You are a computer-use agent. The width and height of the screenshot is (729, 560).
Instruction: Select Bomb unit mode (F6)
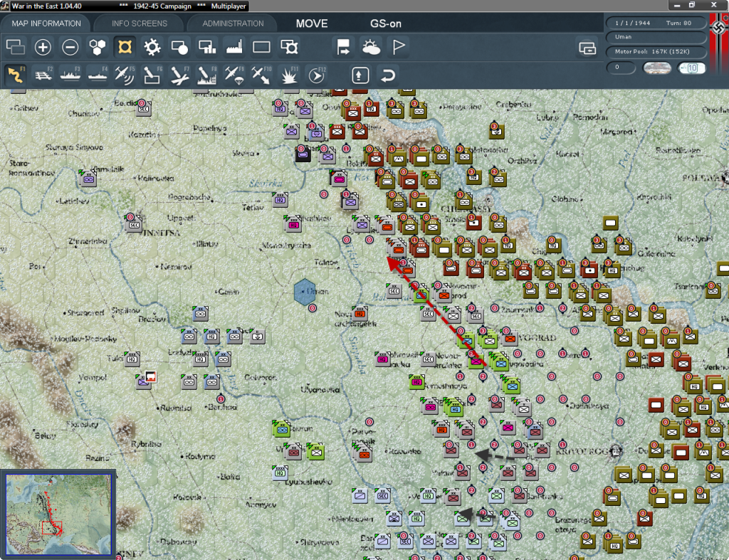point(152,75)
